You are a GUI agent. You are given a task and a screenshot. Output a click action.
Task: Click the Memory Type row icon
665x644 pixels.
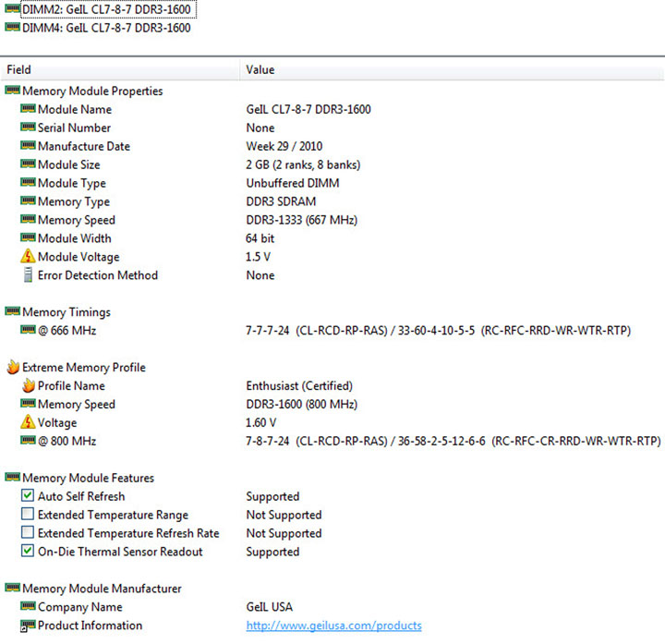[x=28, y=200]
